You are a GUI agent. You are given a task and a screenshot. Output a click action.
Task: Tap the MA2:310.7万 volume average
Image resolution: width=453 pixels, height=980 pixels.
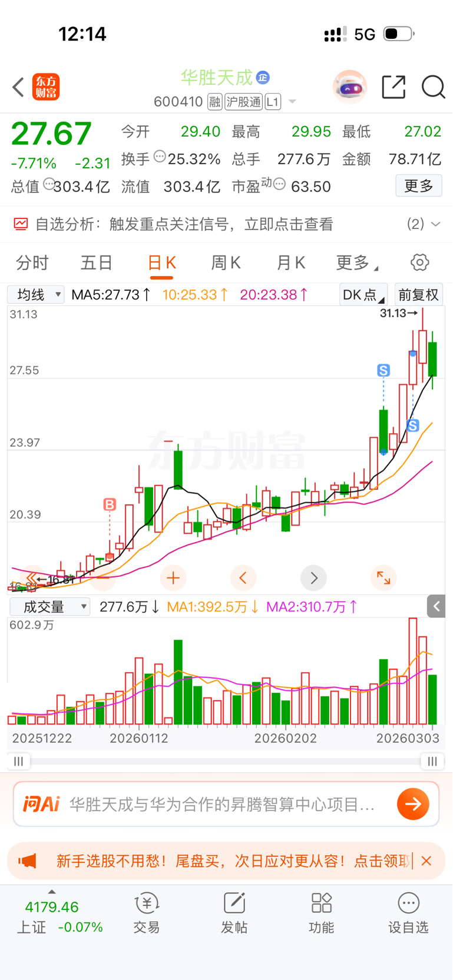pos(312,606)
